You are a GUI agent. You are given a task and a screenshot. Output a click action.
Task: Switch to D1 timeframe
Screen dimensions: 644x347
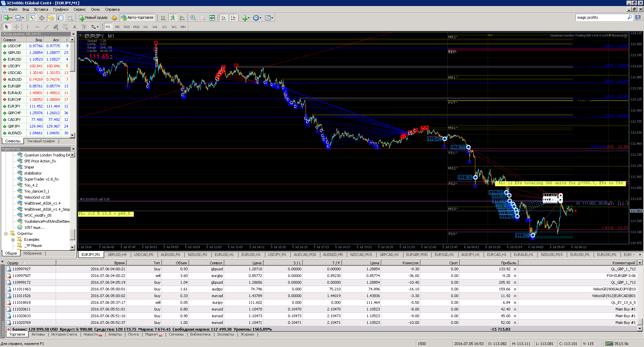click(164, 27)
